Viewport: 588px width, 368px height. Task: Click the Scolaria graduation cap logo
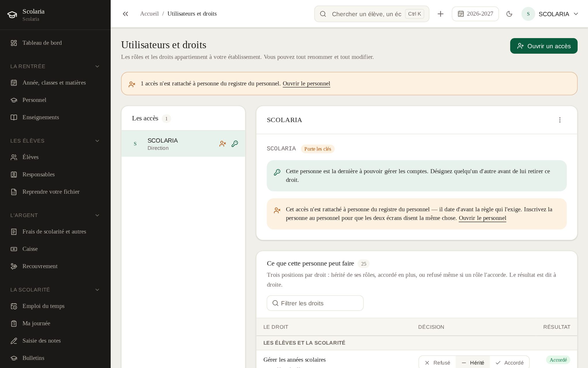click(x=12, y=15)
